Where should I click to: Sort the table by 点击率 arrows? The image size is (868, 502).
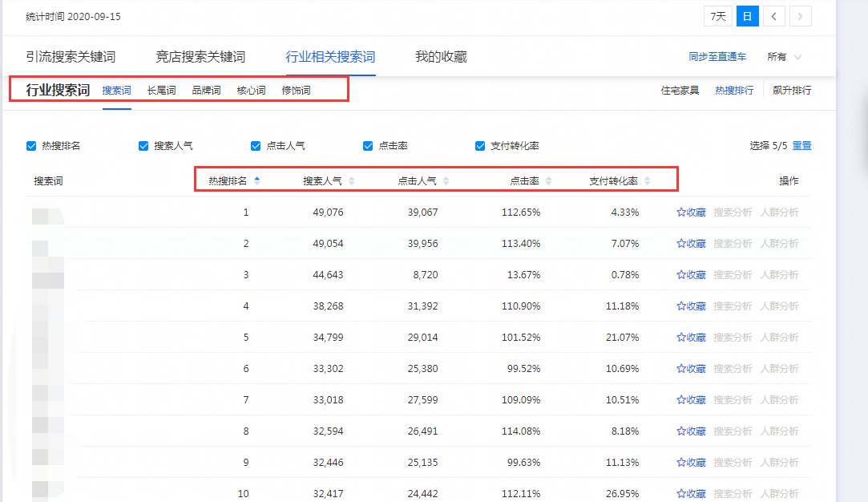548,181
